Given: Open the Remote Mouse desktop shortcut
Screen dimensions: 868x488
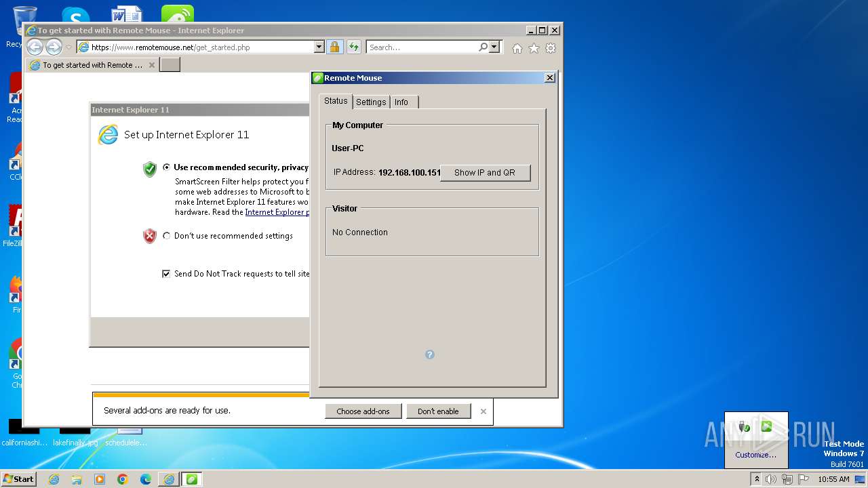Looking at the screenshot, I should (x=178, y=14).
